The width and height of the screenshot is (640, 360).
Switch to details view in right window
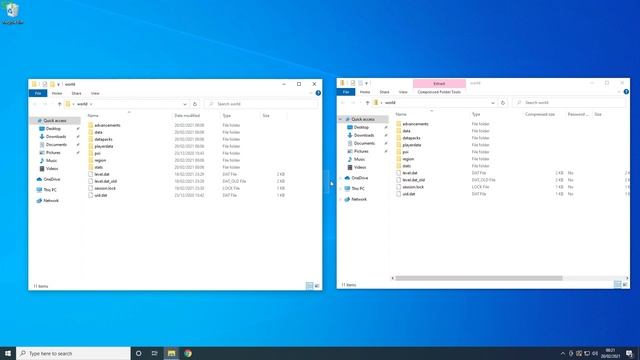tap(618, 284)
